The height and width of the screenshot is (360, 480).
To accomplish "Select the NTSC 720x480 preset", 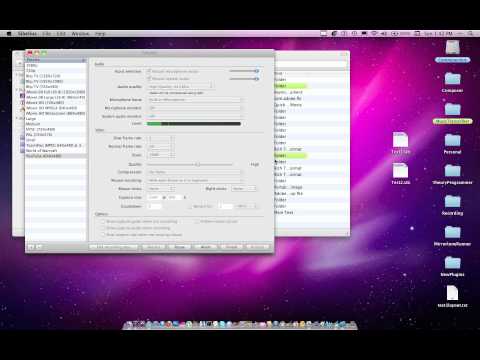I will [56, 129].
